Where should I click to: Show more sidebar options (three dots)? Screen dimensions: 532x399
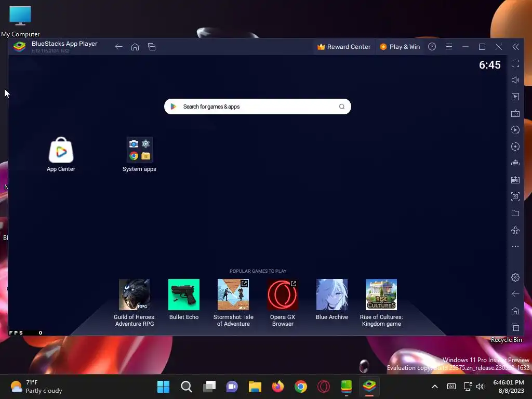515,246
